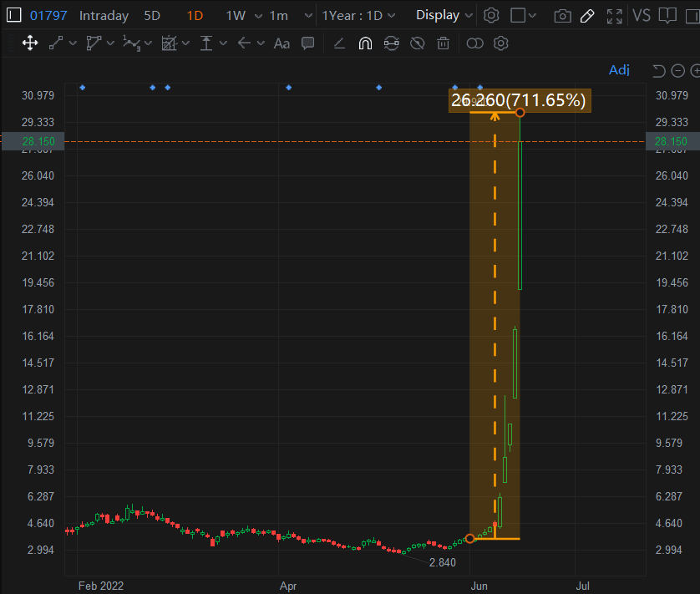
Task: Expand price range tool options arrow
Action: [x=223, y=43]
